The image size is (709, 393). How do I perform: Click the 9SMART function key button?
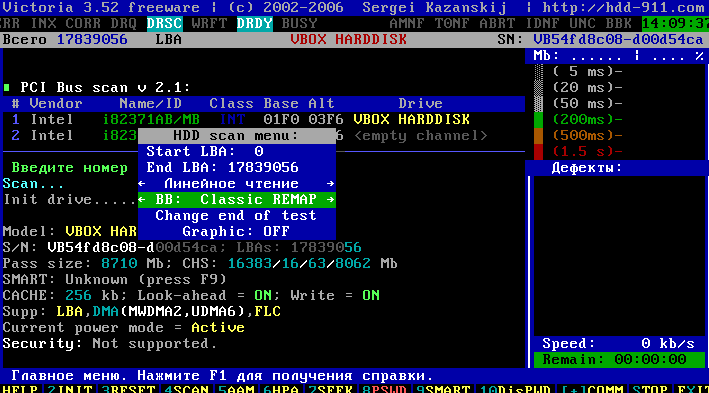pyautogui.click(x=443, y=389)
